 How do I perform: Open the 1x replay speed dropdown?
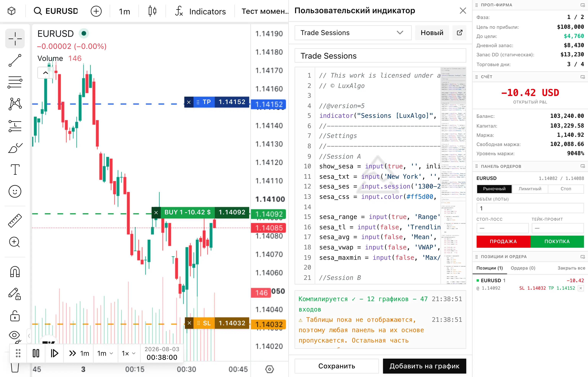[x=129, y=353]
